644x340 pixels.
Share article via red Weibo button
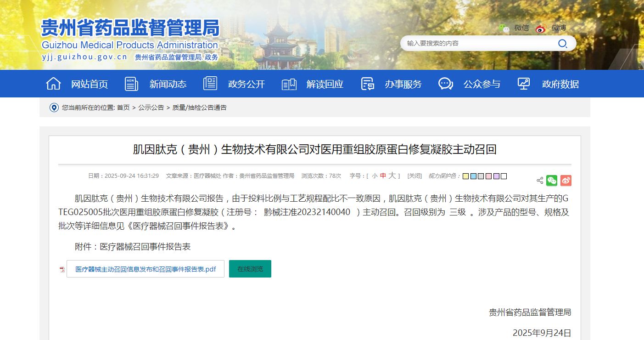(x=566, y=181)
